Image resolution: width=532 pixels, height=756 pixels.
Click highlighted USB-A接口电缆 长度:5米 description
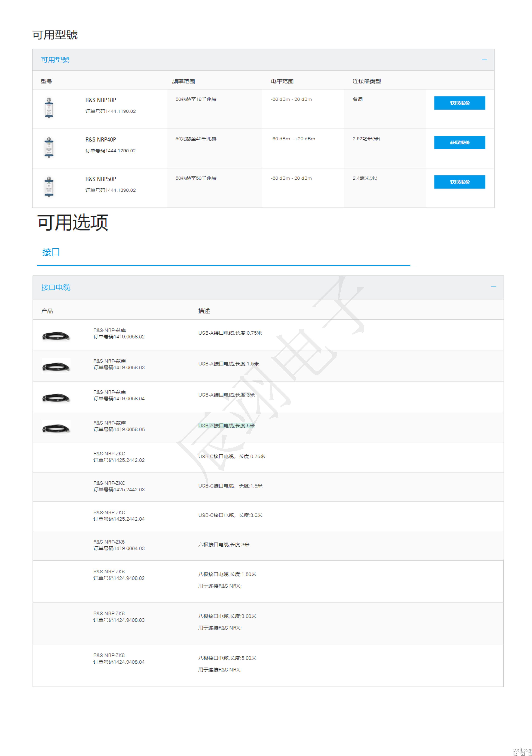(x=226, y=426)
